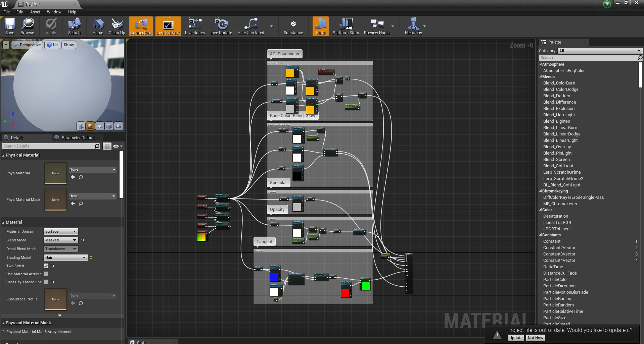Toggle Use Material Attributes checkbox
644x344 pixels.
click(46, 274)
